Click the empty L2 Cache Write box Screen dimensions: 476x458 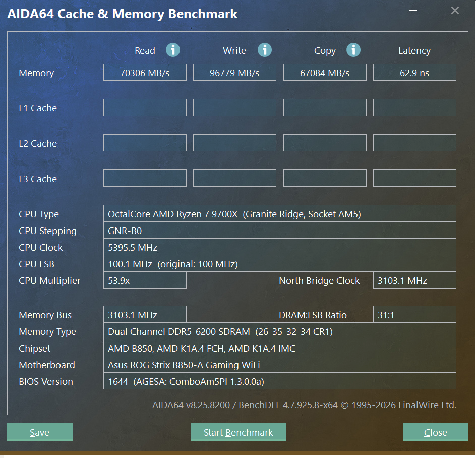click(x=234, y=143)
